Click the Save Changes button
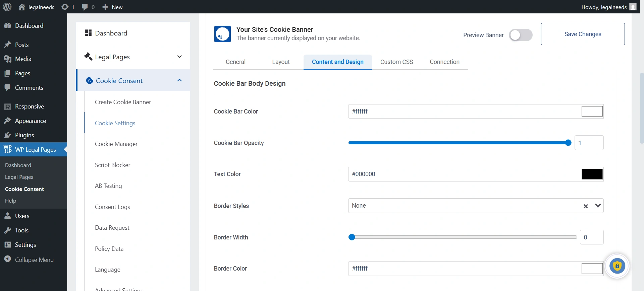 (583, 34)
